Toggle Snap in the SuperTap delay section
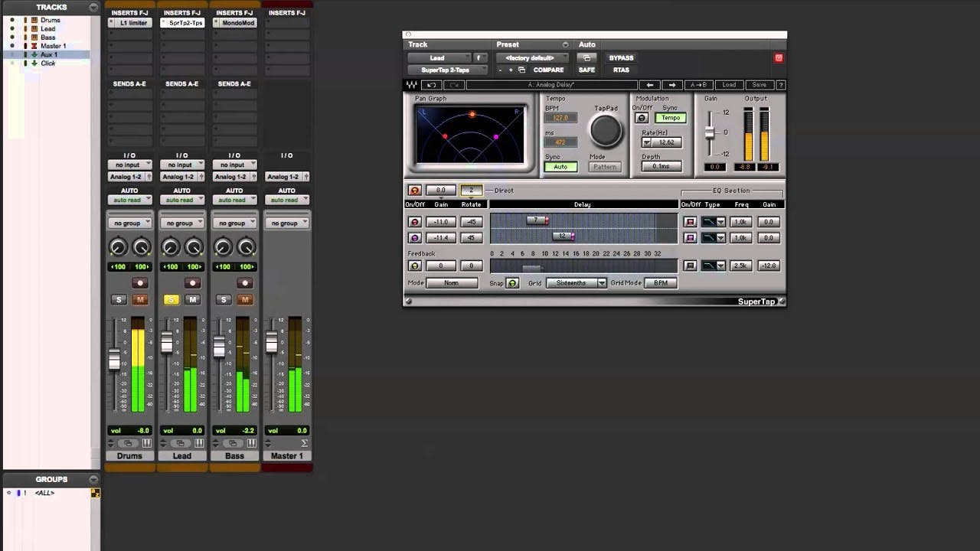This screenshot has width=980, height=551. pos(512,282)
